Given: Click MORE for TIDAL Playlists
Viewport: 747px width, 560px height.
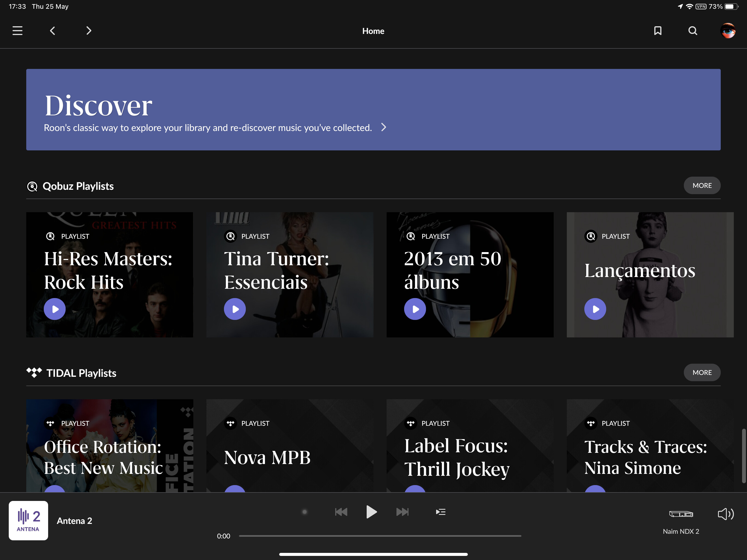Looking at the screenshot, I should [x=702, y=372].
